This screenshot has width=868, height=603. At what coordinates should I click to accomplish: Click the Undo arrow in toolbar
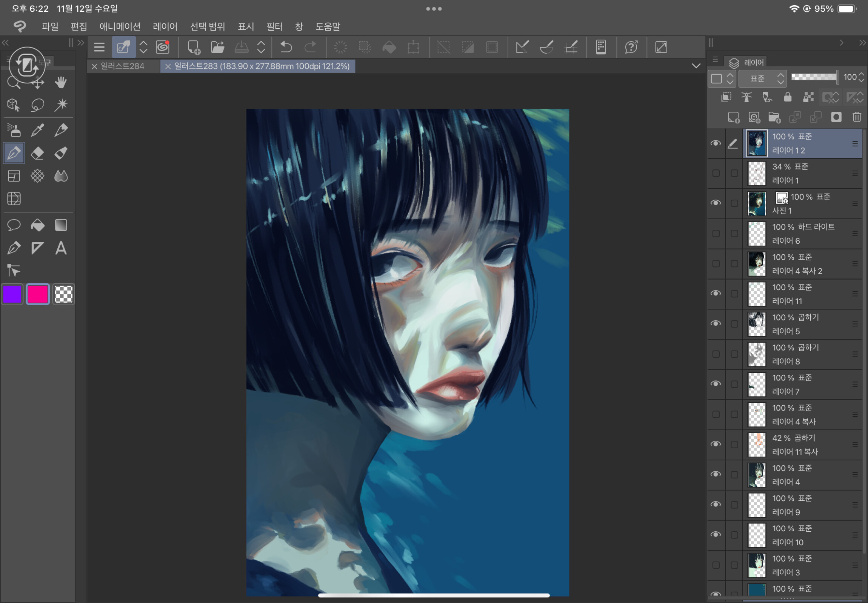286,47
